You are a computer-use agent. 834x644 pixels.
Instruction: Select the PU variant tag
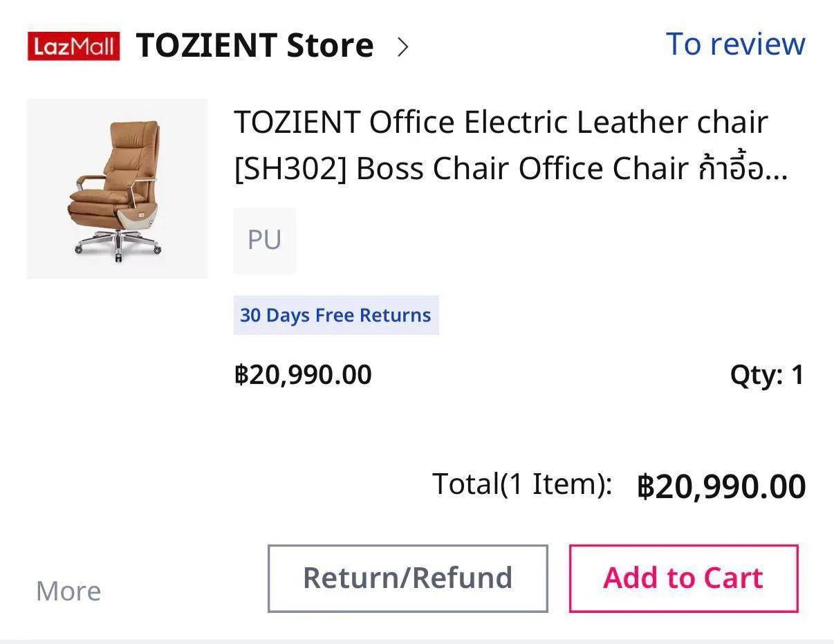pyautogui.click(x=265, y=241)
